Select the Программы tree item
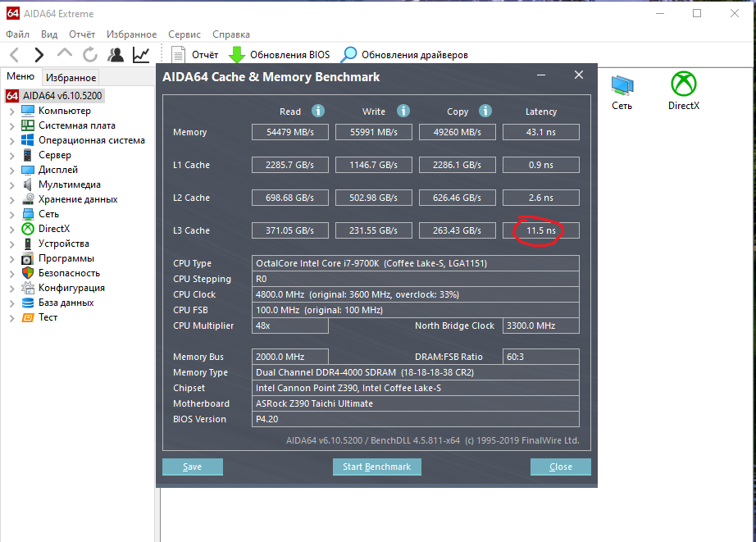 pyautogui.click(x=66, y=258)
